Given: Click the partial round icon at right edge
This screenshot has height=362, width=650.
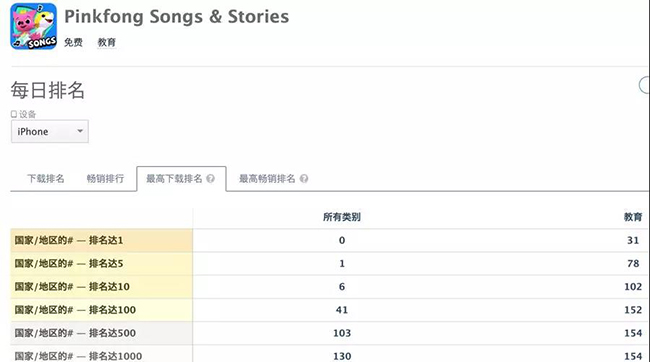Looking at the screenshot, I should pos(644,85).
